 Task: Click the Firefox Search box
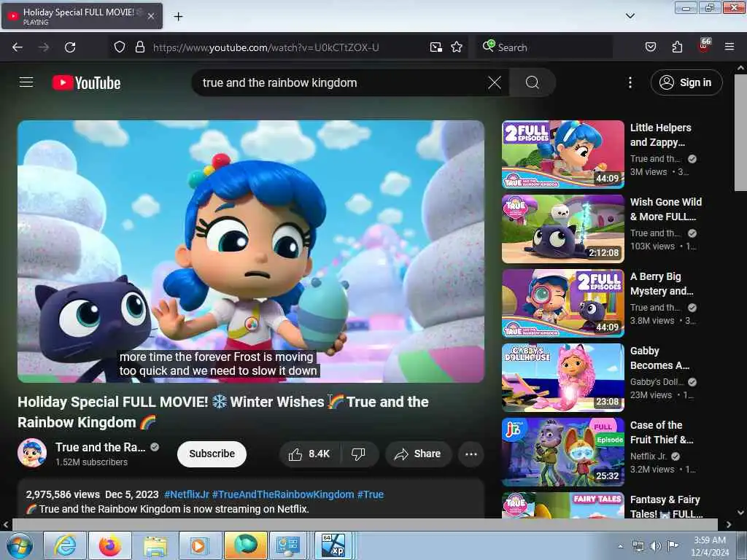coord(544,47)
